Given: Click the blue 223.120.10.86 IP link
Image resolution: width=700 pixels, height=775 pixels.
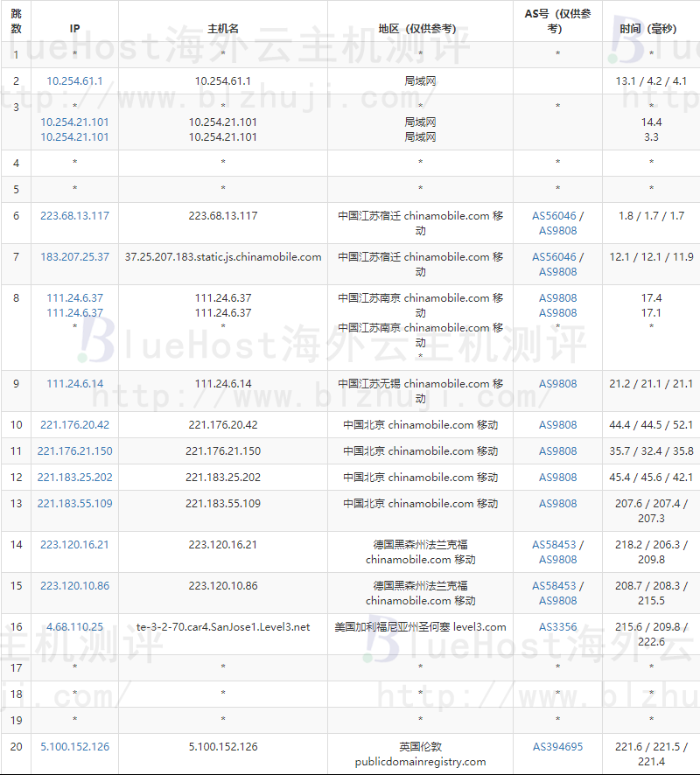Looking at the screenshot, I should [x=74, y=586].
